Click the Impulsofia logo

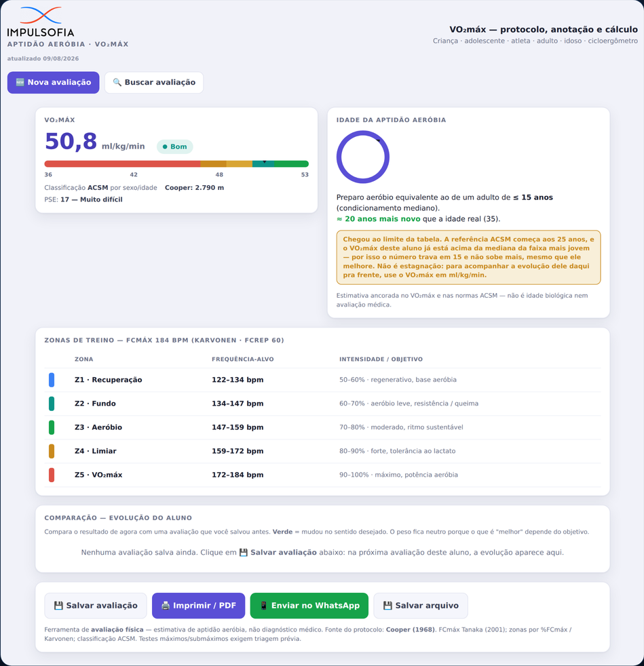point(41,22)
